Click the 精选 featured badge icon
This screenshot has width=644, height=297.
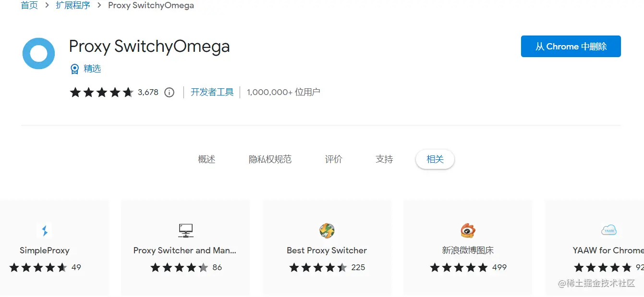tap(75, 69)
